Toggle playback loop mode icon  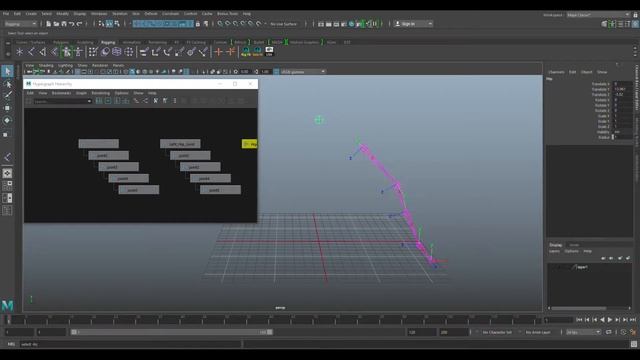pyautogui.click(x=609, y=332)
